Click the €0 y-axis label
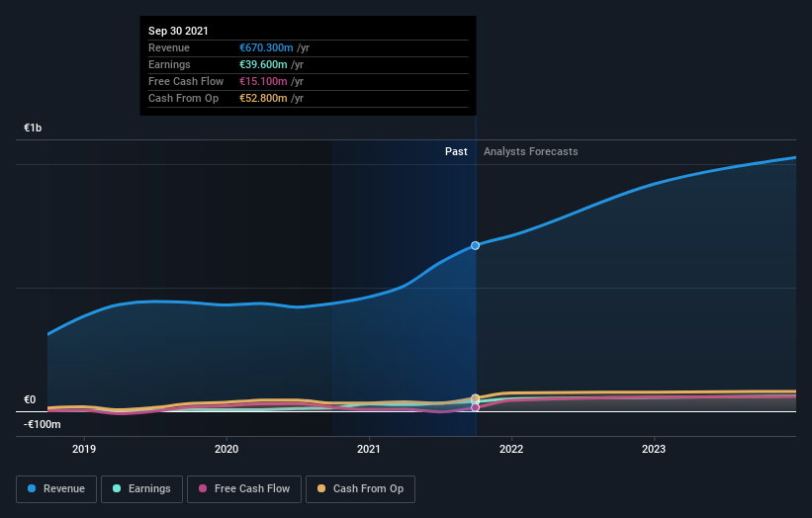This screenshot has height=518, width=812. pyautogui.click(x=30, y=399)
